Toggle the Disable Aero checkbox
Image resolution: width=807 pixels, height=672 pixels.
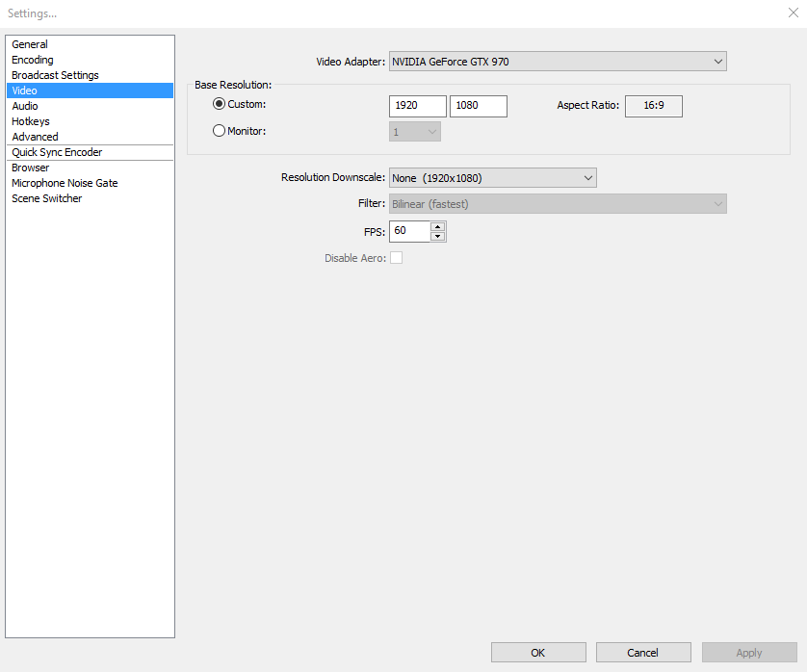tap(397, 258)
